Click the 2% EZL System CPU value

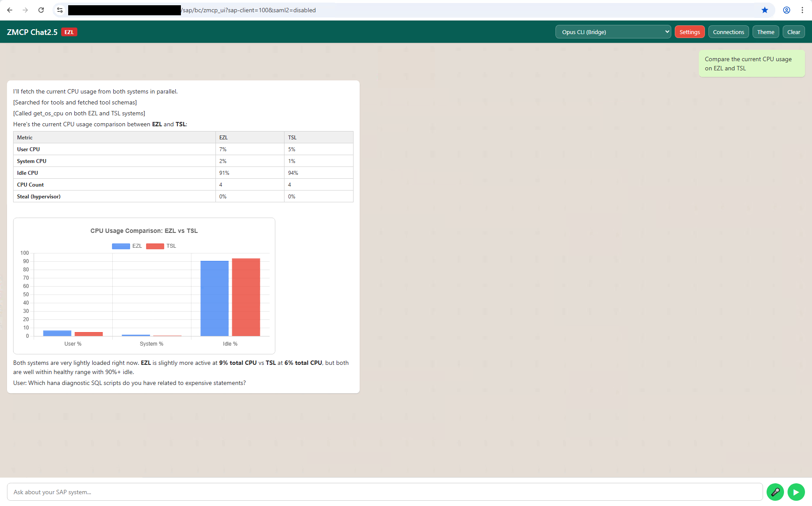pos(223,161)
